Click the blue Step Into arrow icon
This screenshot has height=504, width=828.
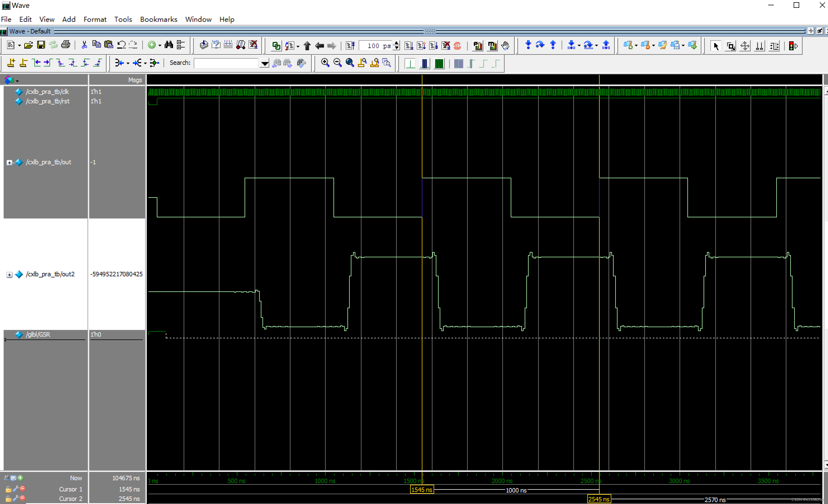tap(528, 45)
